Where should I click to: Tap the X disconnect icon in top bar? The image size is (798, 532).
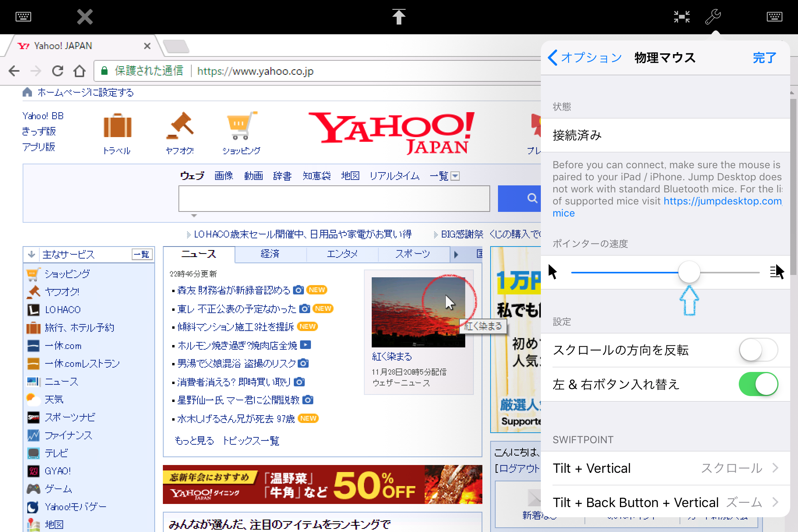85,17
